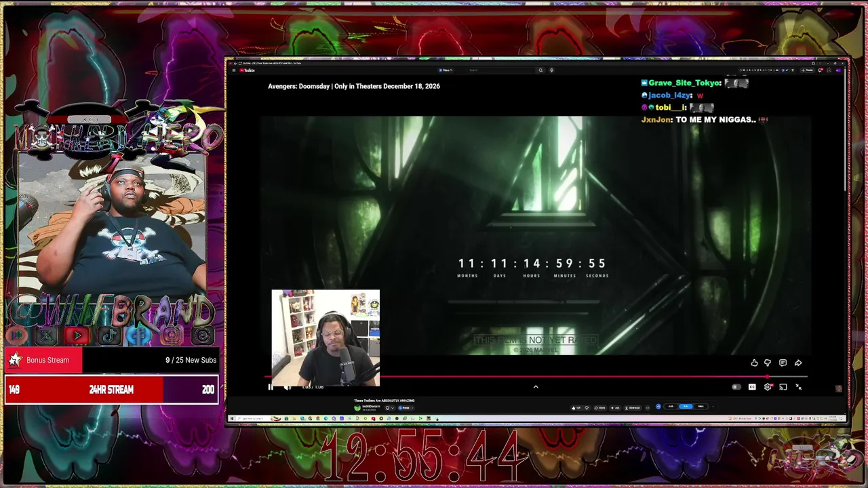Image resolution: width=868 pixels, height=488 pixels.
Task: Click the TikTok icon in stream overlay
Action: pos(108,335)
